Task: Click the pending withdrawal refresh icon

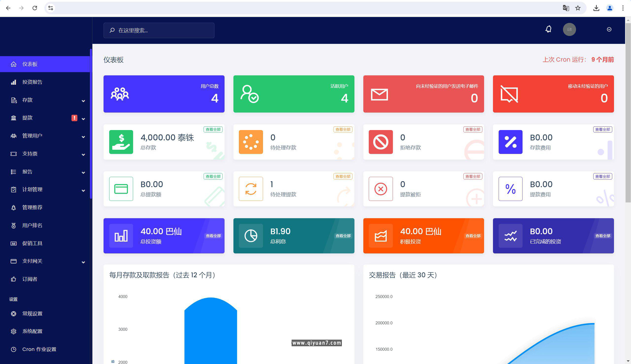Action: pos(251,189)
